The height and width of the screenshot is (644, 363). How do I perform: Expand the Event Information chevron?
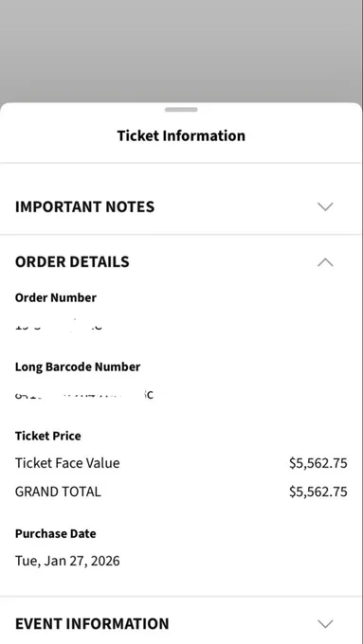pyautogui.click(x=325, y=624)
